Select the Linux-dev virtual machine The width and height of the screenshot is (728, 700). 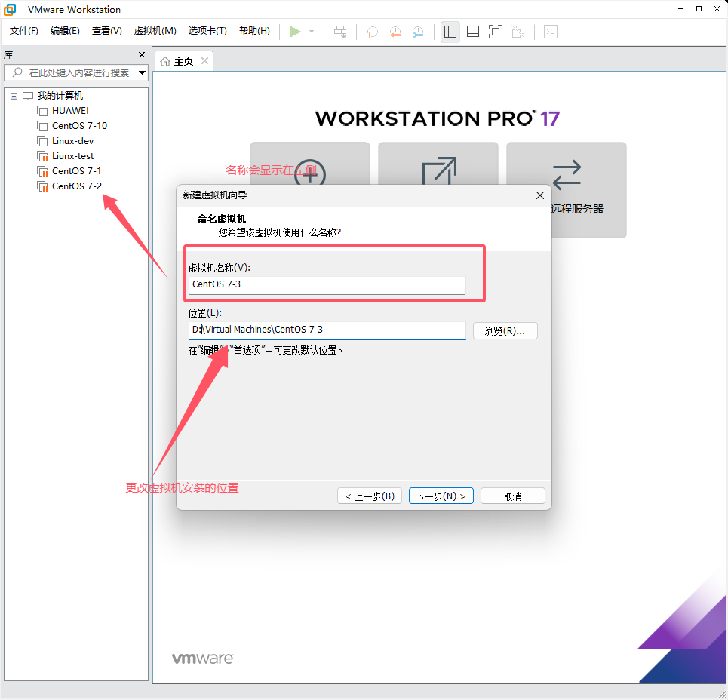point(72,141)
